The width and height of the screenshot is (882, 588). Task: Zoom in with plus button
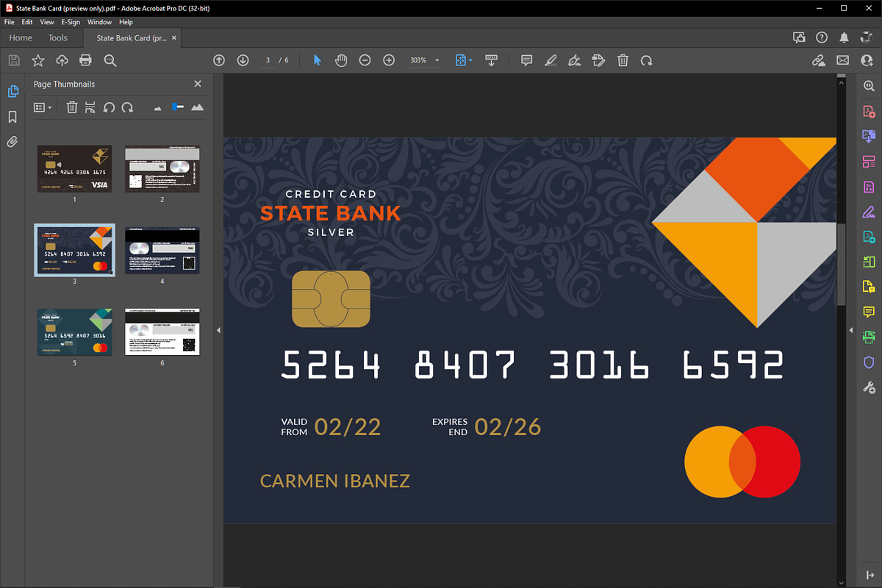[390, 60]
